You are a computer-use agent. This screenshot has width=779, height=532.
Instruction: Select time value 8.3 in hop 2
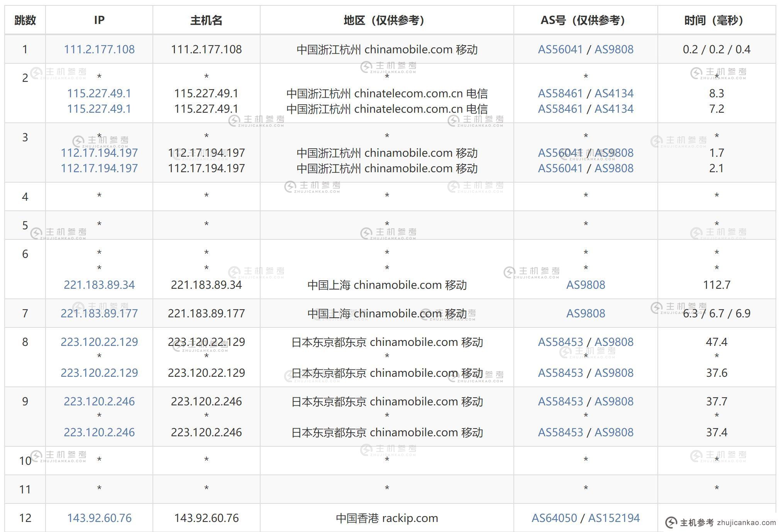coord(716,93)
